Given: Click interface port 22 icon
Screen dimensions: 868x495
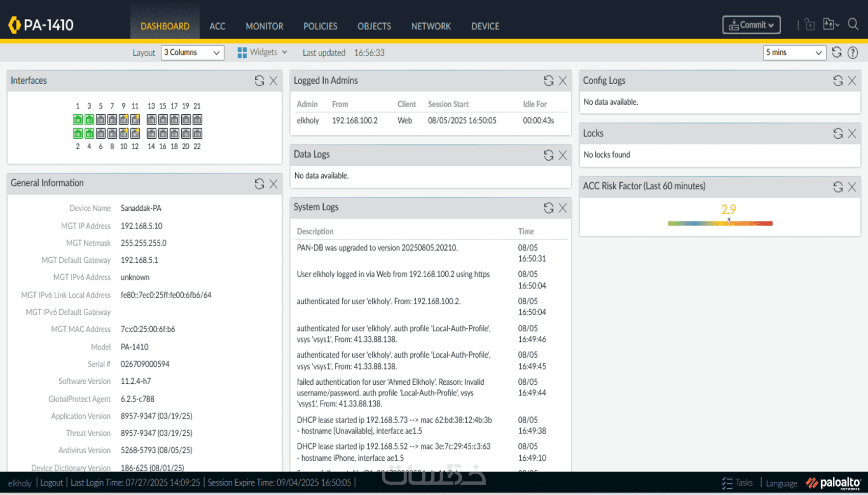Looking at the screenshot, I should [197, 133].
